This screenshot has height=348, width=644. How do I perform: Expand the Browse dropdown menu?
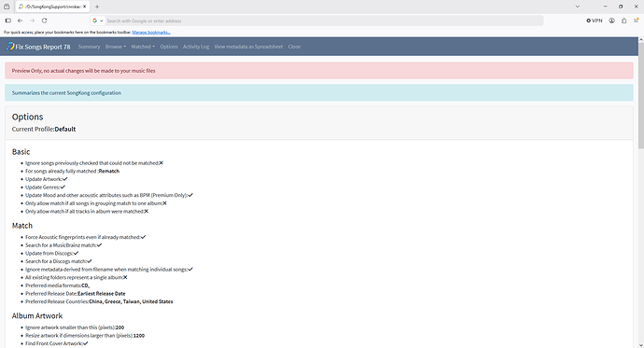(116, 47)
